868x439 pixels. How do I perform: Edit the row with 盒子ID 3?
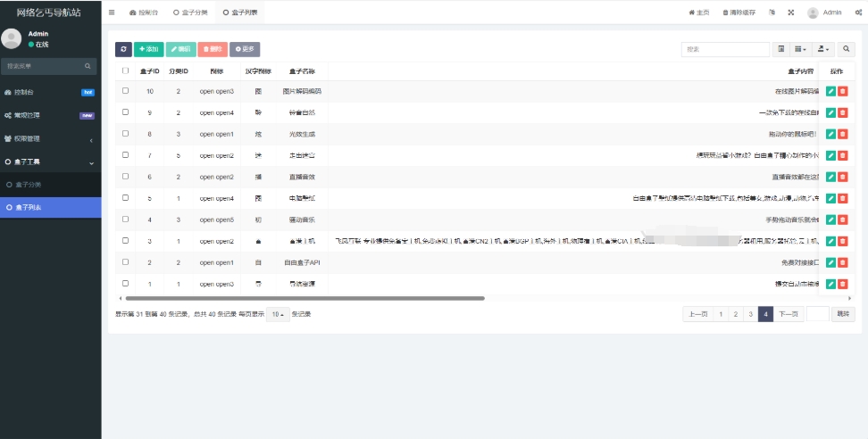click(x=830, y=242)
